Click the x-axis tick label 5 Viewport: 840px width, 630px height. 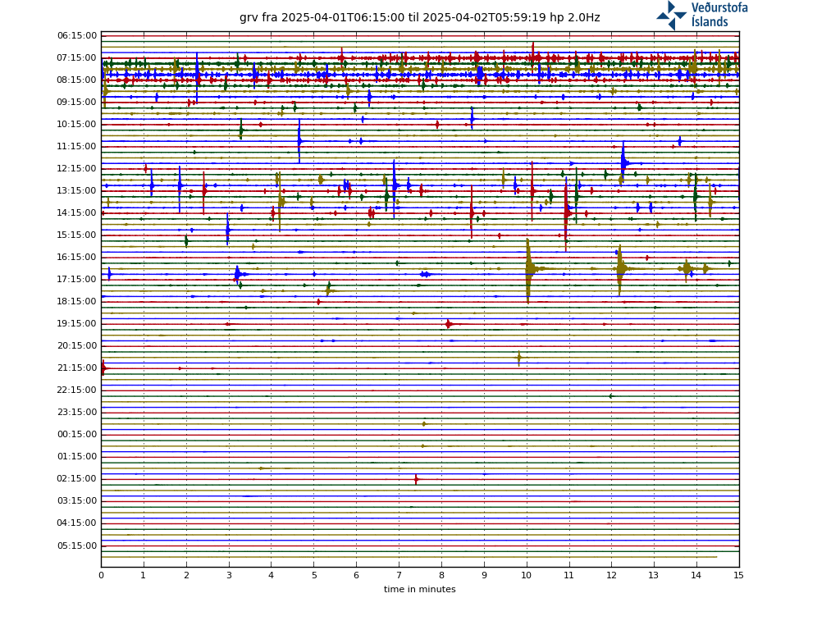coord(314,575)
